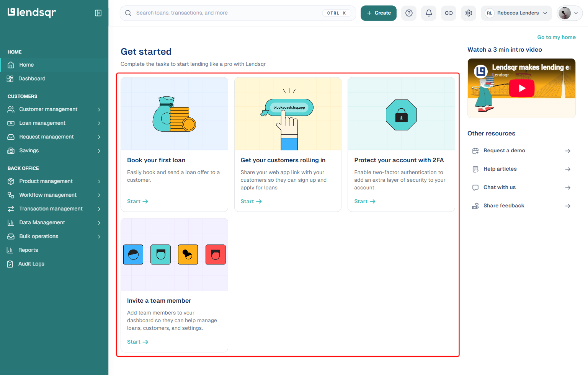The image size is (588, 375).
Task: Expand Bulk operations chevron
Action: tap(99, 236)
